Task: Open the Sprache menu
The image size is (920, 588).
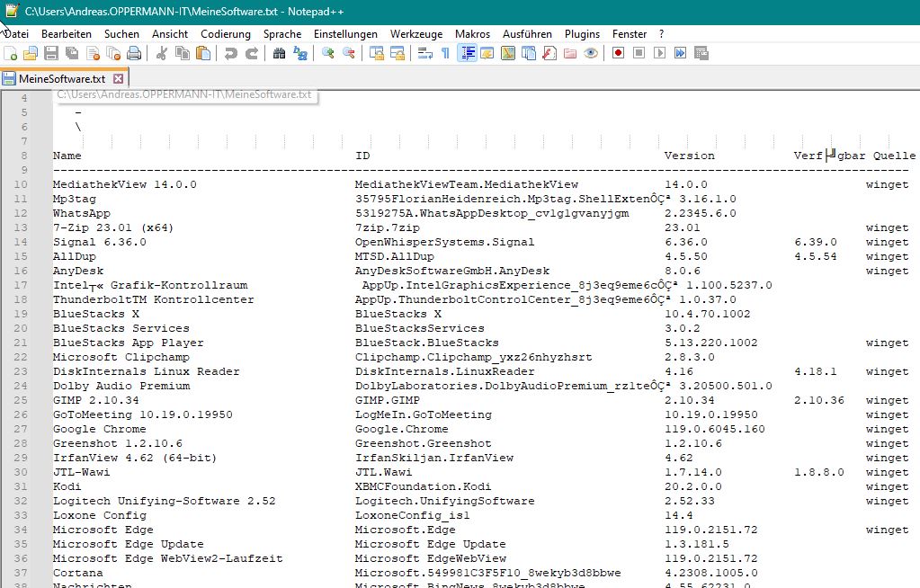Action: (x=282, y=34)
